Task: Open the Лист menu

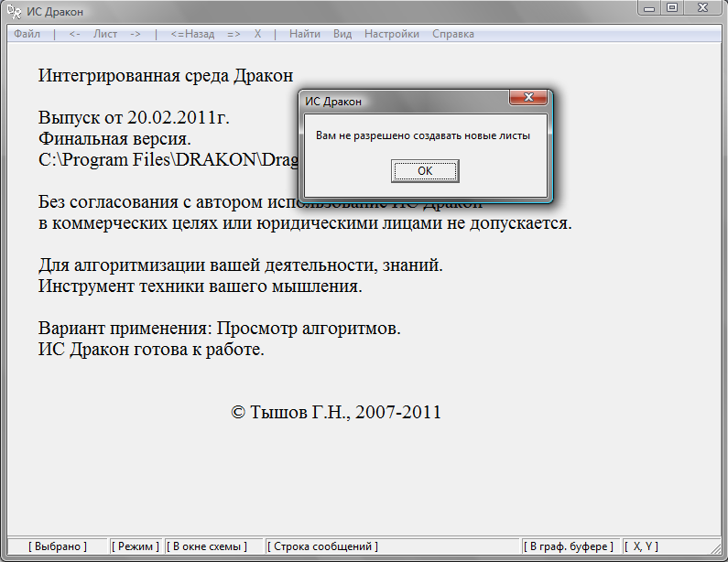Action: tap(105, 34)
